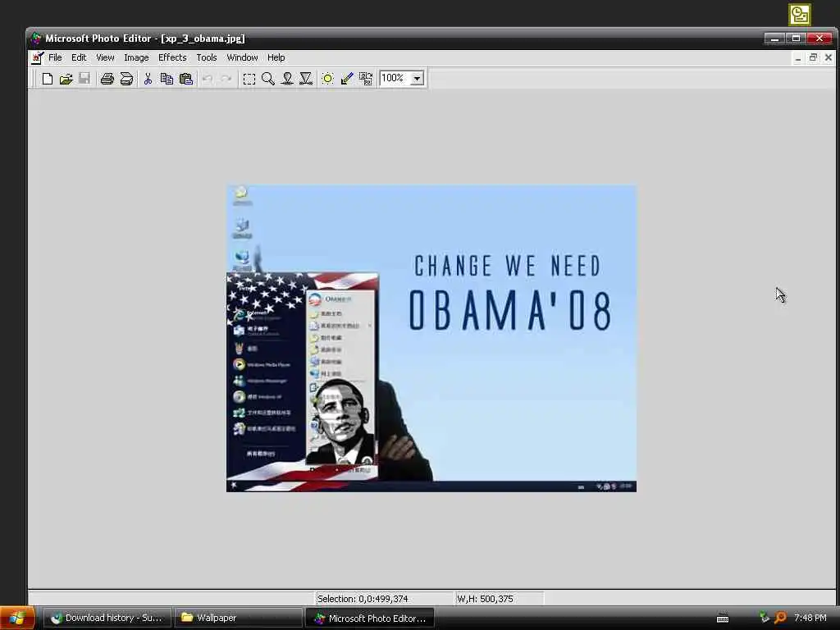
Task: Click the Redo arrow icon
Action: point(226,79)
